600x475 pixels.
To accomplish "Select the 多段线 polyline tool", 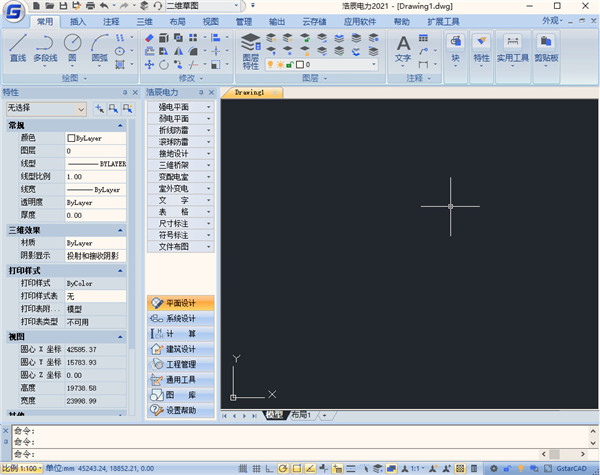I will 45,47.
